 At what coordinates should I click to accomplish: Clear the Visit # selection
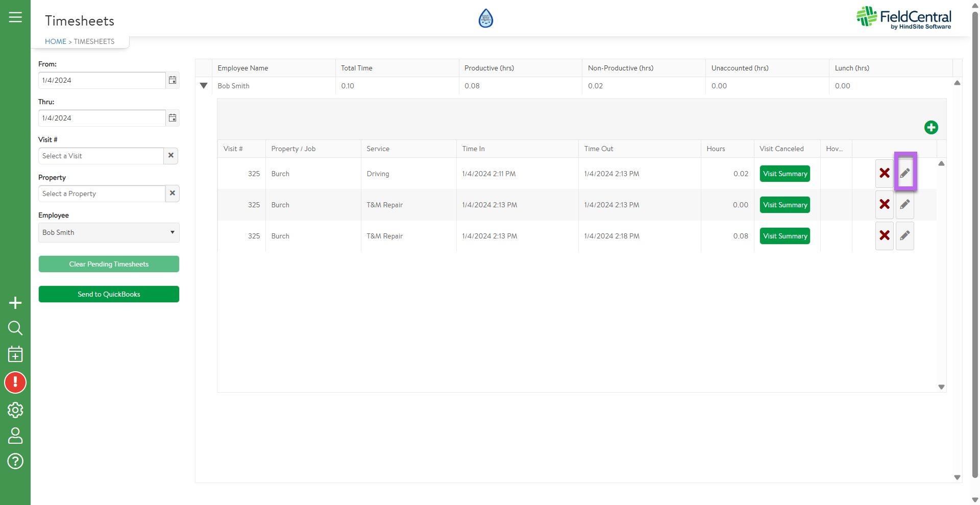coord(171,156)
